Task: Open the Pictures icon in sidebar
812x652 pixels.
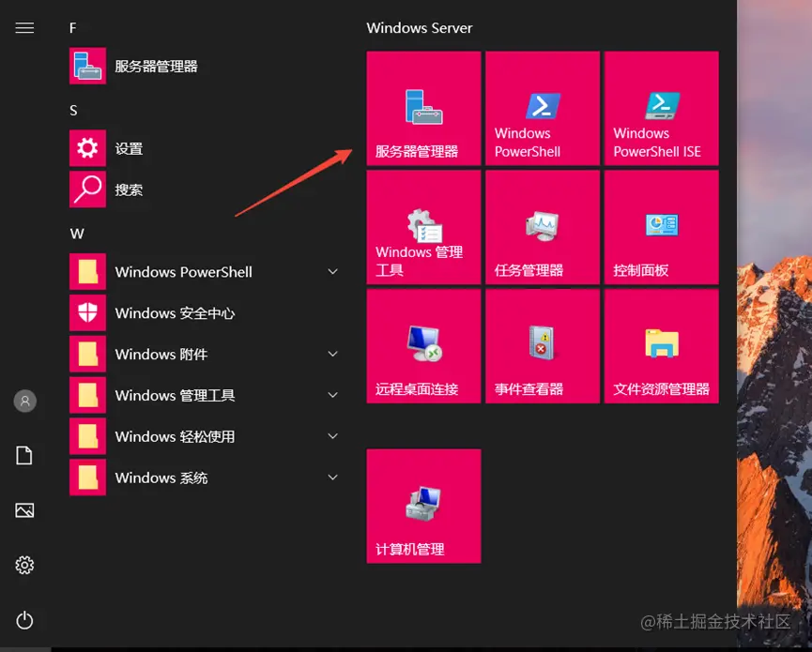Action: click(24, 510)
